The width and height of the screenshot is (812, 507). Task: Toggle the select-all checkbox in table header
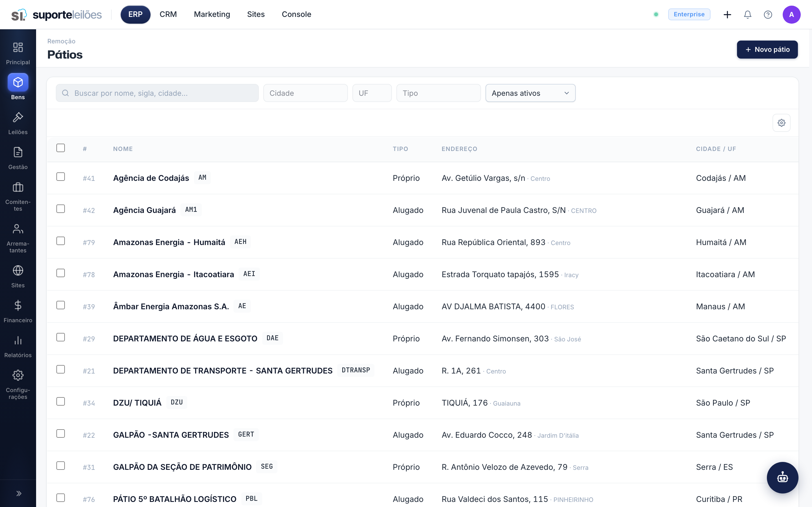pyautogui.click(x=61, y=148)
